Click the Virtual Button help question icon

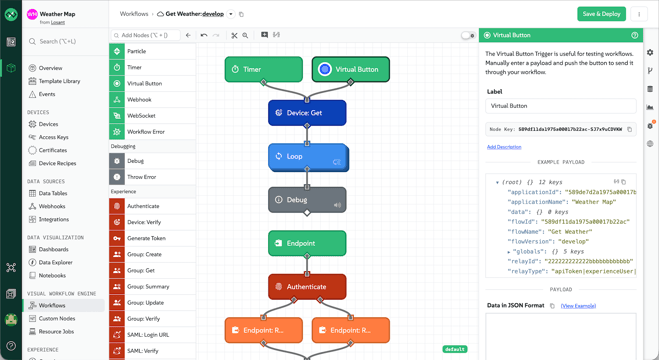point(635,35)
